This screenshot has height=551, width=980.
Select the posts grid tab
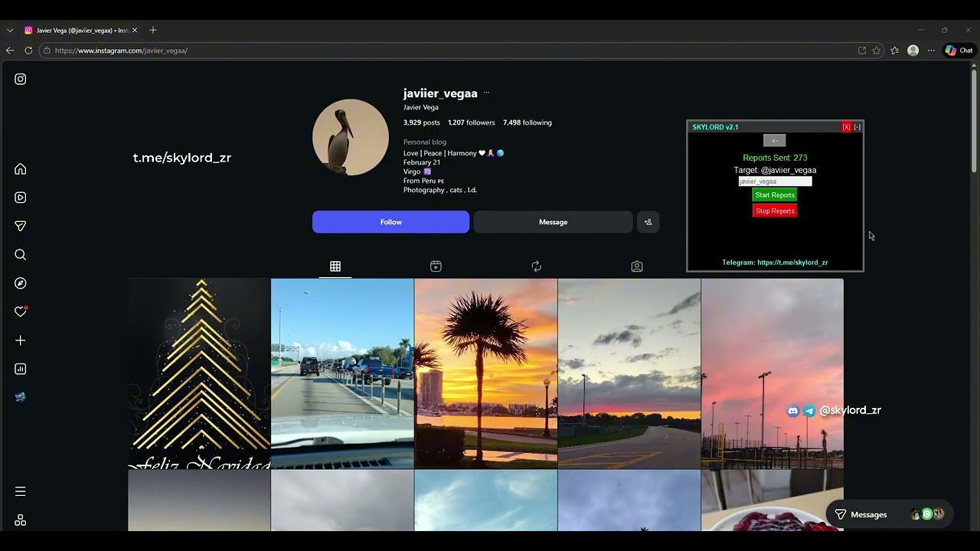pyautogui.click(x=335, y=266)
